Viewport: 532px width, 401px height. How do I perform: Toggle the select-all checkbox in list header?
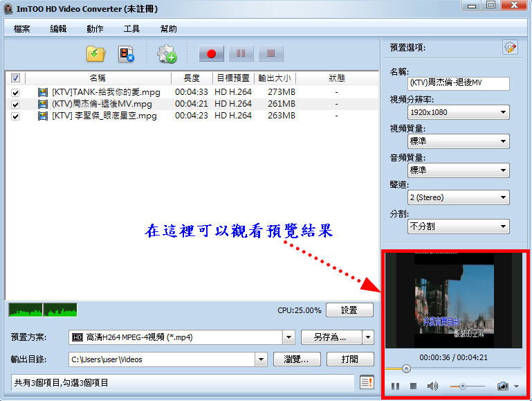click(x=15, y=78)
